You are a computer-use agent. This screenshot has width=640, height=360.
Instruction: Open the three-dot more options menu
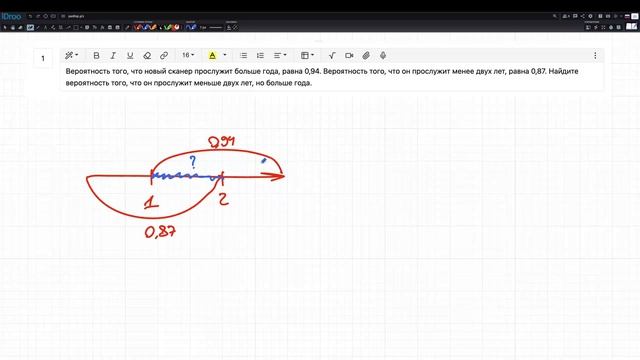pos(595,56)
